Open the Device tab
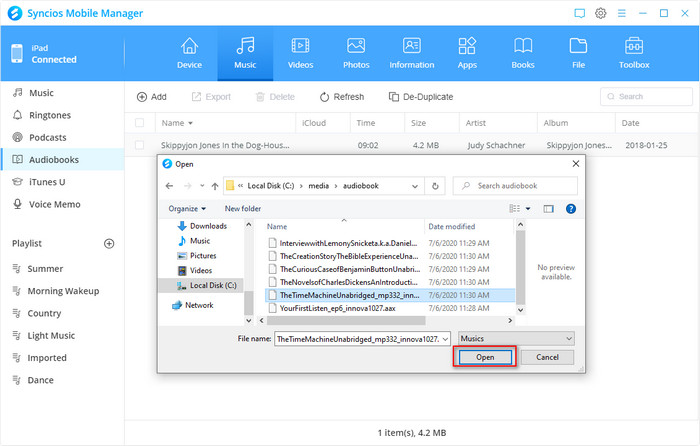The width and height of the screenshot is (700, 446). [x=189, y=54]
